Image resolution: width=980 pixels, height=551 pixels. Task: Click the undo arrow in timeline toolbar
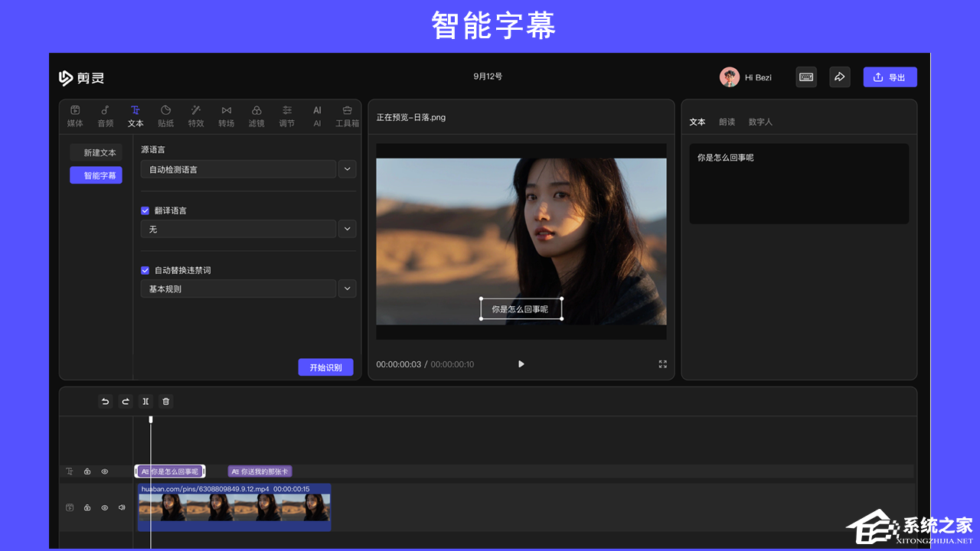click(x=105, y=402)
